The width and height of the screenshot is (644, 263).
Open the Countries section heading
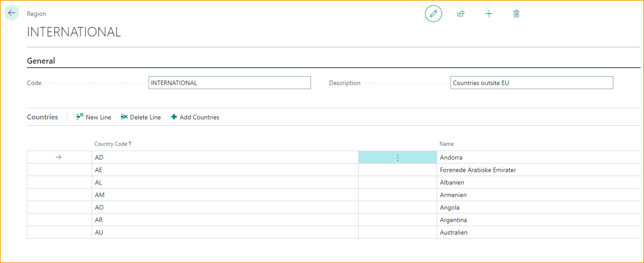pyautogui.click(x=42, y=117)
